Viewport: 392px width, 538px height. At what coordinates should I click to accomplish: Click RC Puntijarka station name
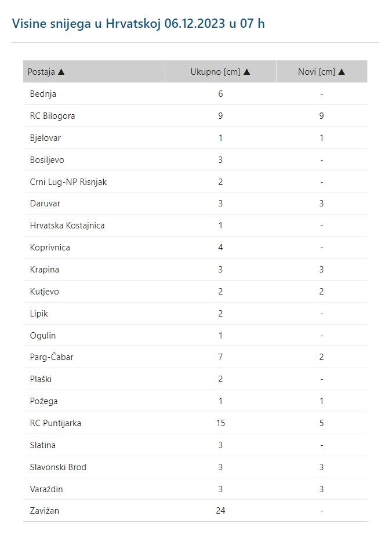click(x=55, y=423)
